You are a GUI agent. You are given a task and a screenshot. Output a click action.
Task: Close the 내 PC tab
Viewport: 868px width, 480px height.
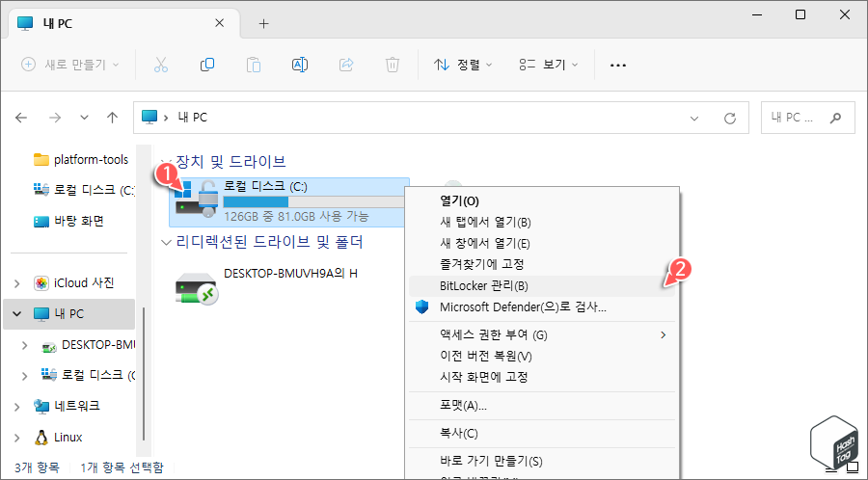click(219, 23)
